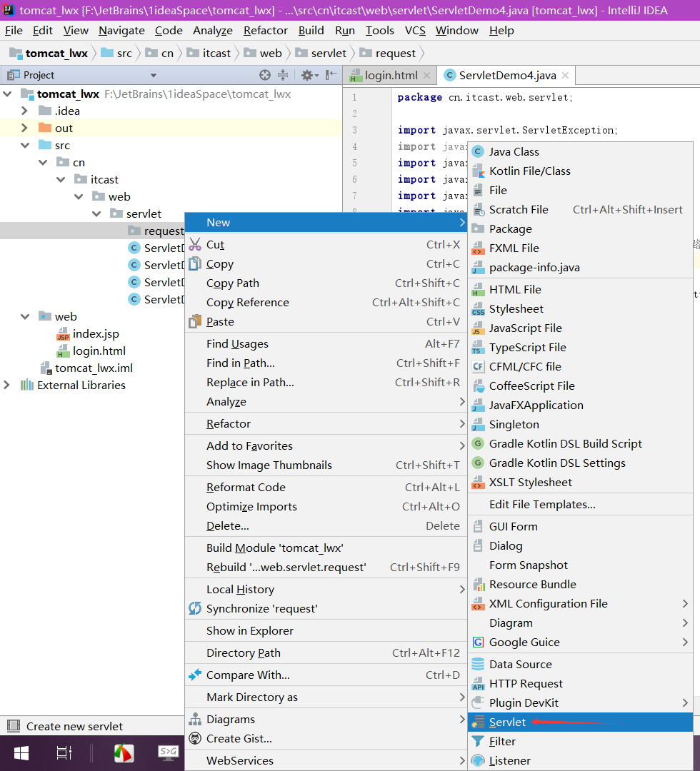
Task: Open the Project panel settings gear
Action: pyautogui.click(x=309, y=75)
